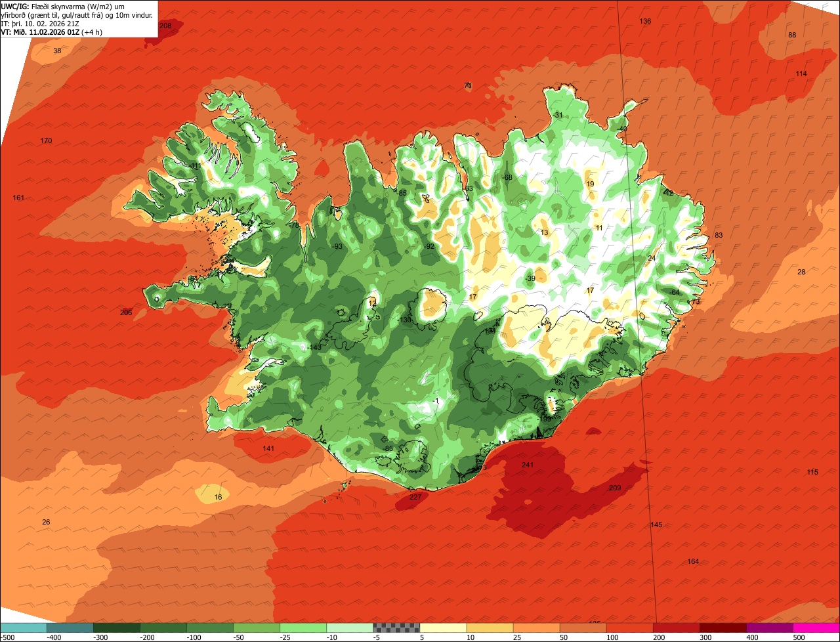Pick the legend swatch between -300 and -200

pyautogui.click(x=117, y=628)
